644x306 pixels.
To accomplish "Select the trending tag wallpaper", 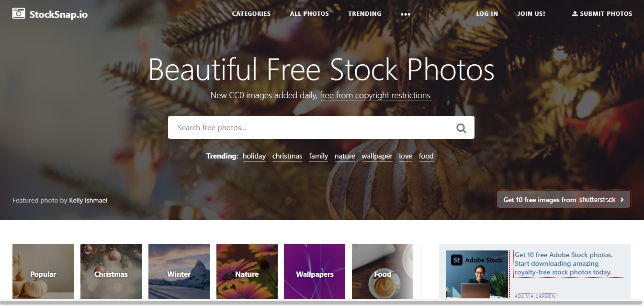I will (377, 156).
